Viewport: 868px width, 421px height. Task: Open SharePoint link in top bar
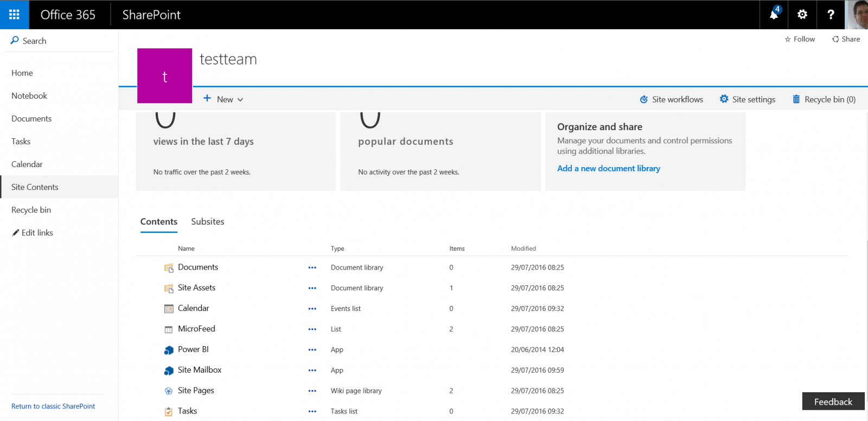pos(151,15)
